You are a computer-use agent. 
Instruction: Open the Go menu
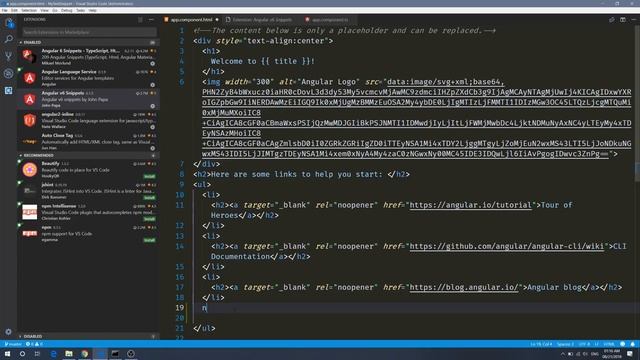click(55, 10)
